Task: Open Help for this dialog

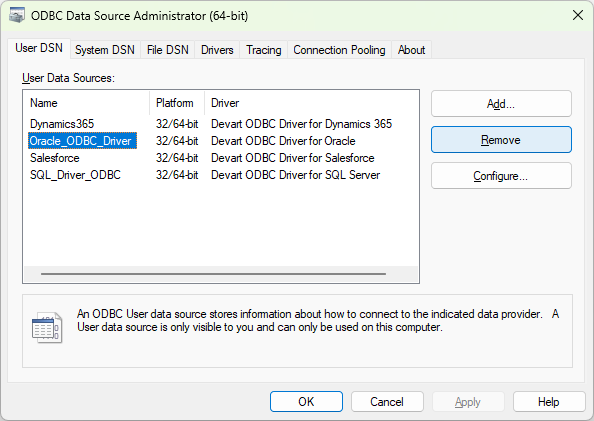Action: [x=549, y=402]
